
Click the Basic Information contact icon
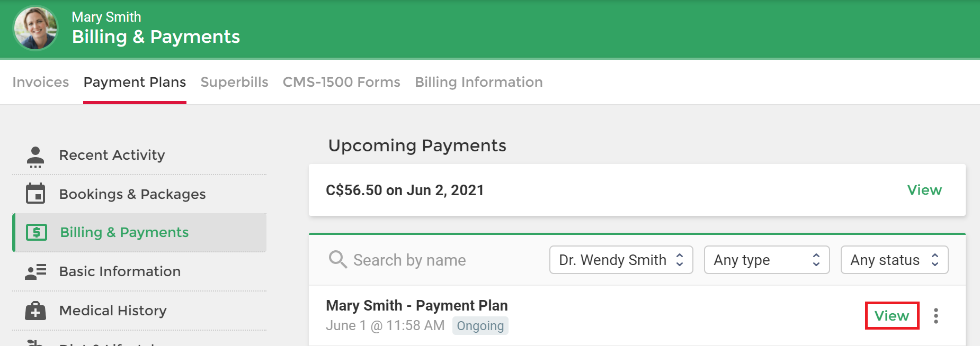[35, 272]
